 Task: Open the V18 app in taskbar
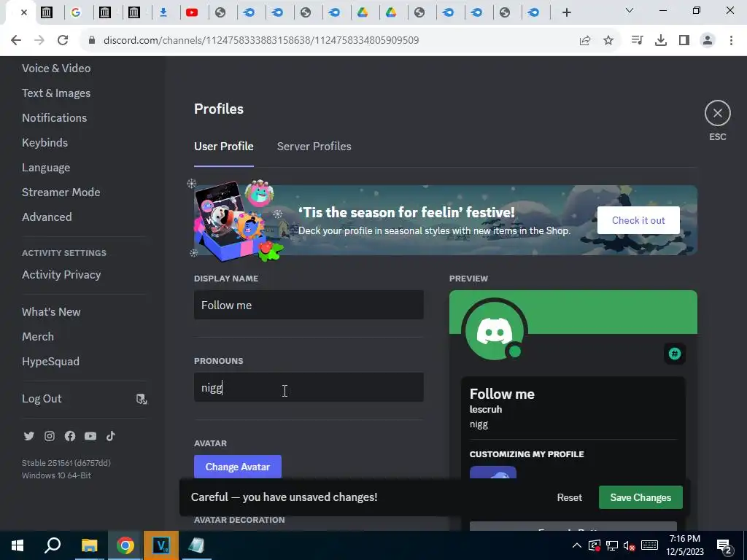click(x=161, y=545)
